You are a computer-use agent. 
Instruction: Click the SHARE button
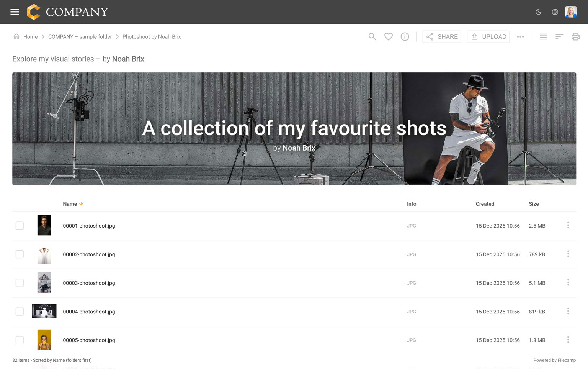coord(441,37)
